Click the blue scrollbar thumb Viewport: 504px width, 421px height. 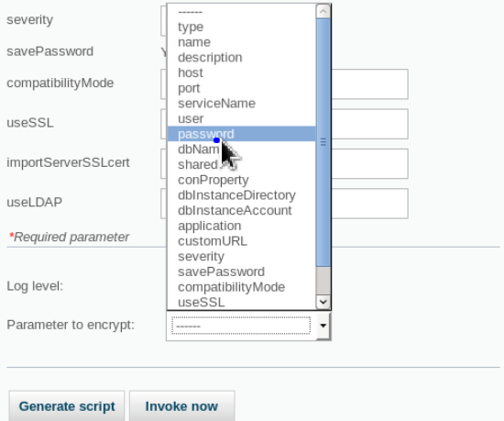click(323, 142)
